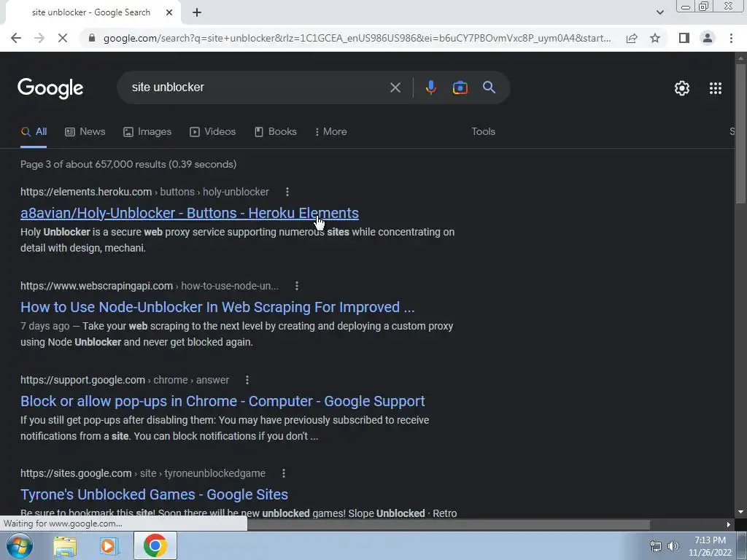747x560 pixels.
Task: Switch to the Images tab
Action: click(147, 132)
